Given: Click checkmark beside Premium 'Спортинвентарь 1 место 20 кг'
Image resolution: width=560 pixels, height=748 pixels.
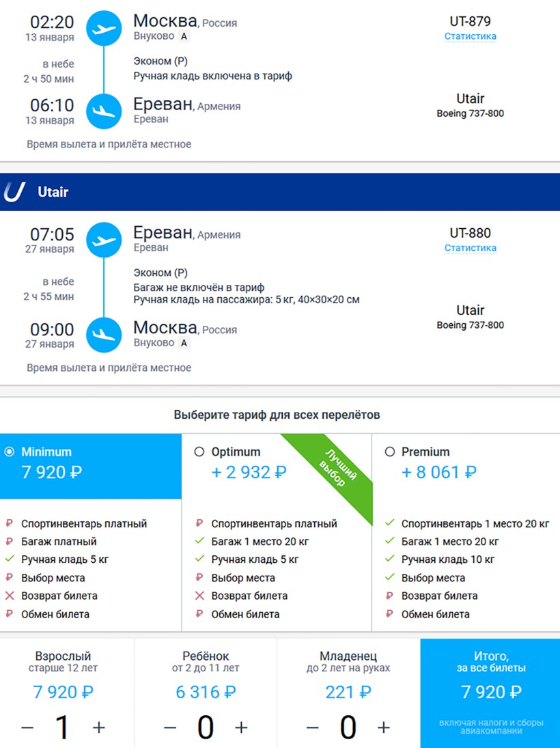Looking at the screenshot, I should (390, 523).
